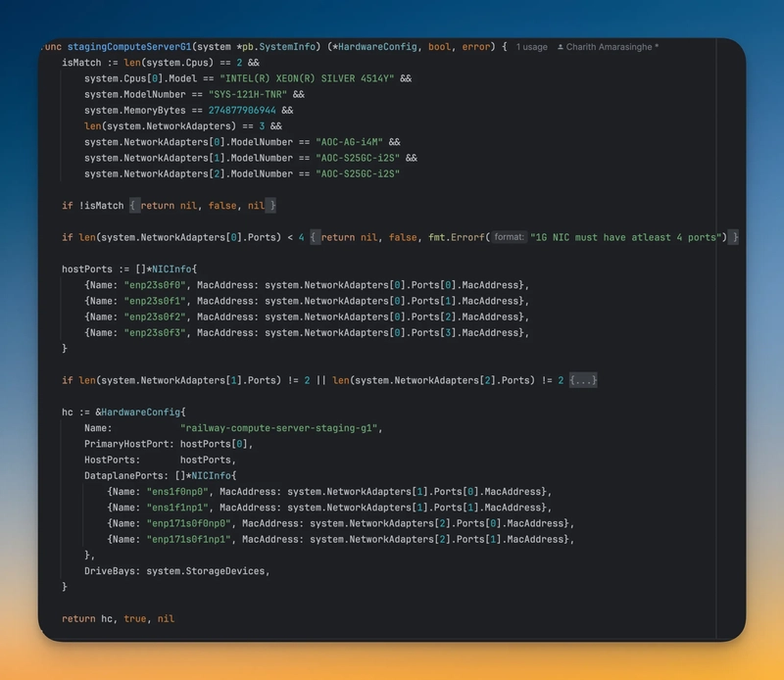
Task: Click the string "enp23s0f2"
Action: tap(155, 317)
